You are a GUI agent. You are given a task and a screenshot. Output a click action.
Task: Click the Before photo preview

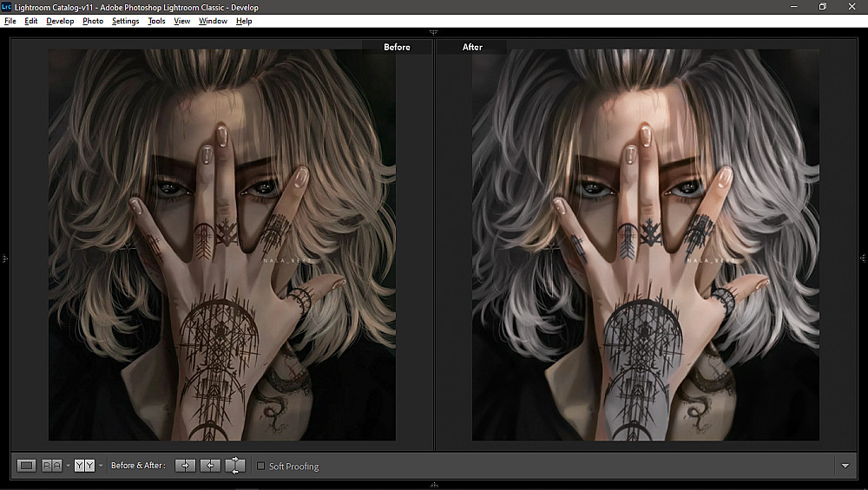(x=222, y=245)
